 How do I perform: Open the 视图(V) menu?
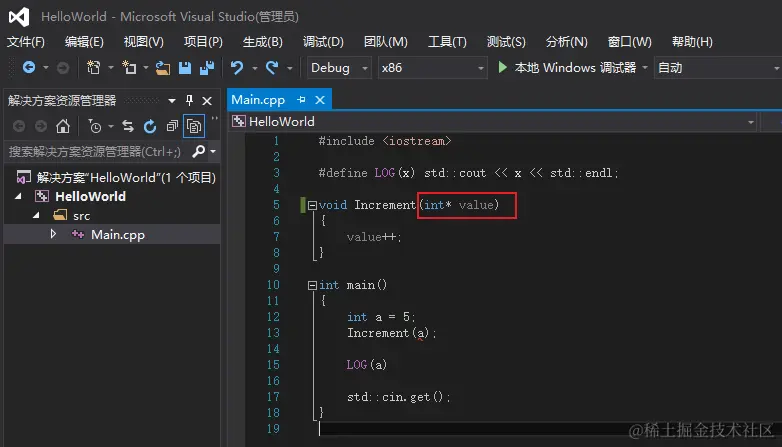[x=144, y=42]
